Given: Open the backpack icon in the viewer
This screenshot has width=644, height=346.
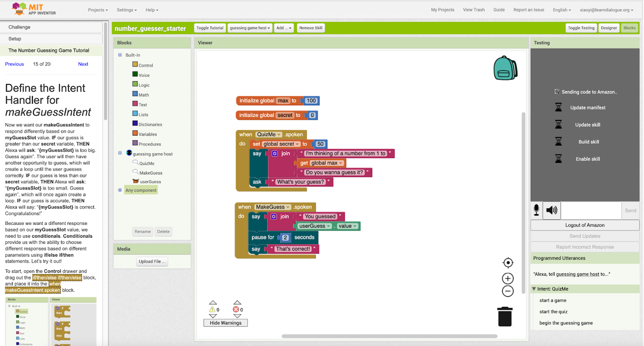Looking at the screenshot, I should point(505,68).
